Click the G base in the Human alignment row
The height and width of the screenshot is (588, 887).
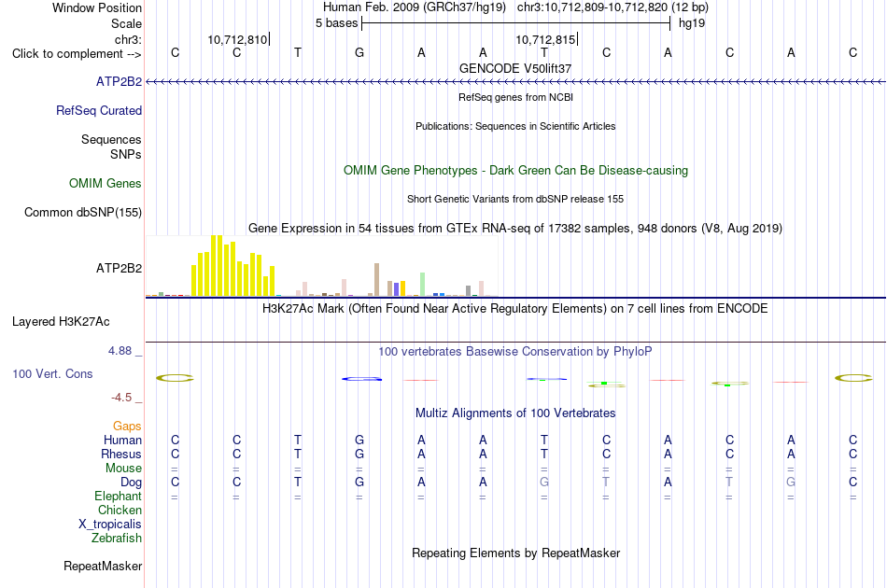point(359,440)
